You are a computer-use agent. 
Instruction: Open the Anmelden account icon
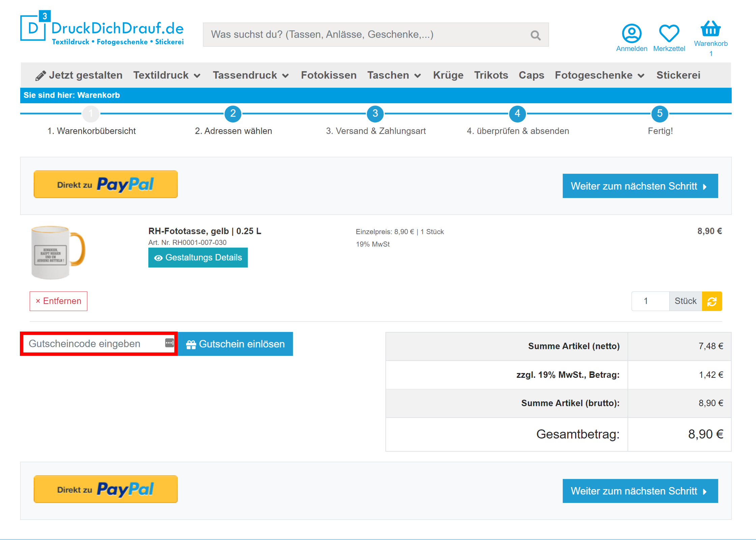(x=632, y=33)
